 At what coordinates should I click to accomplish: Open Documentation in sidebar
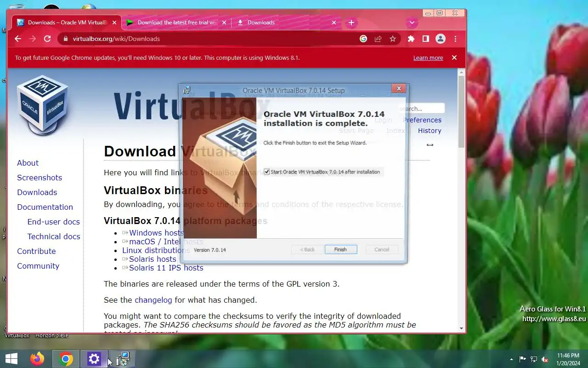pyautogui.click(x=45, y=207)
